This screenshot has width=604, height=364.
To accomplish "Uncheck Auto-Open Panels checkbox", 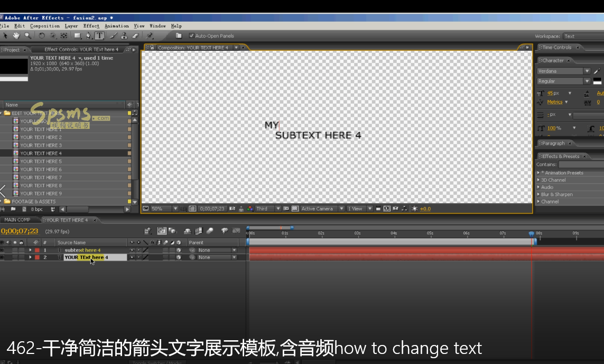I will pos(191,36).
